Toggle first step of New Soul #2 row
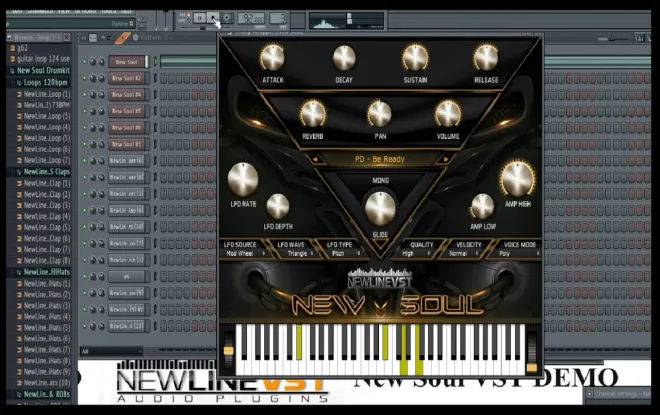 163,78
